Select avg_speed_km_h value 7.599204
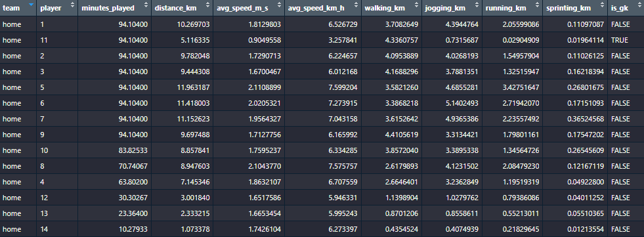 [x=343, y=87]
